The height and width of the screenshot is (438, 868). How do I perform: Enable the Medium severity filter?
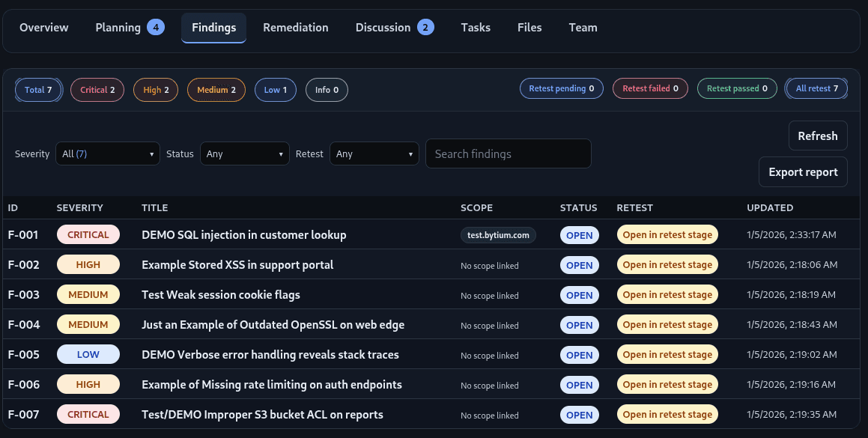click(x=216, y=90)
